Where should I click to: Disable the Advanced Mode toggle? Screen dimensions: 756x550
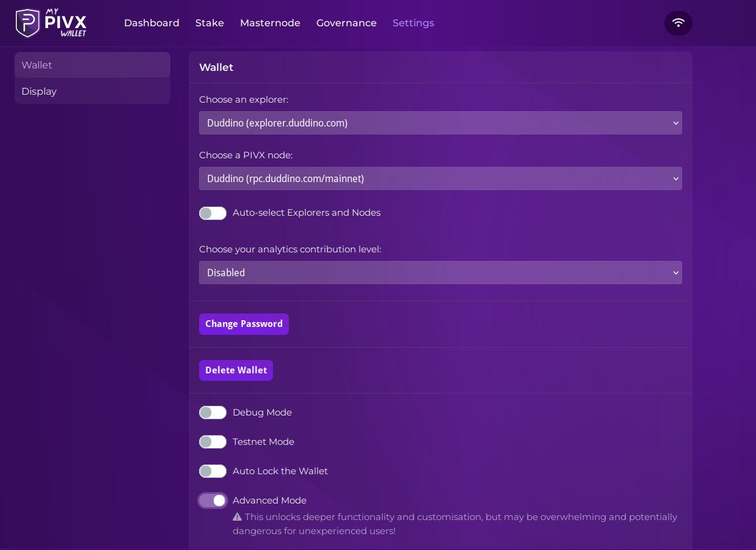213,501
